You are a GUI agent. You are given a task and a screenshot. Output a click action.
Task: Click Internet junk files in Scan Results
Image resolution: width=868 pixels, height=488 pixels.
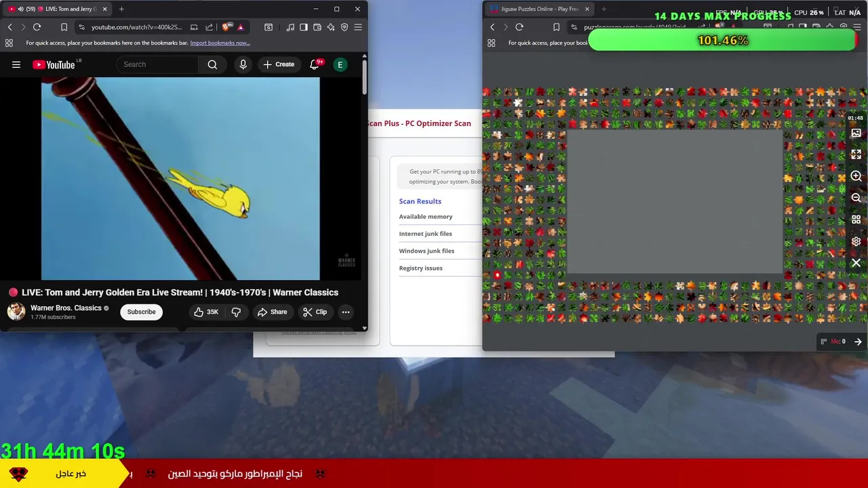click(425, 234)
